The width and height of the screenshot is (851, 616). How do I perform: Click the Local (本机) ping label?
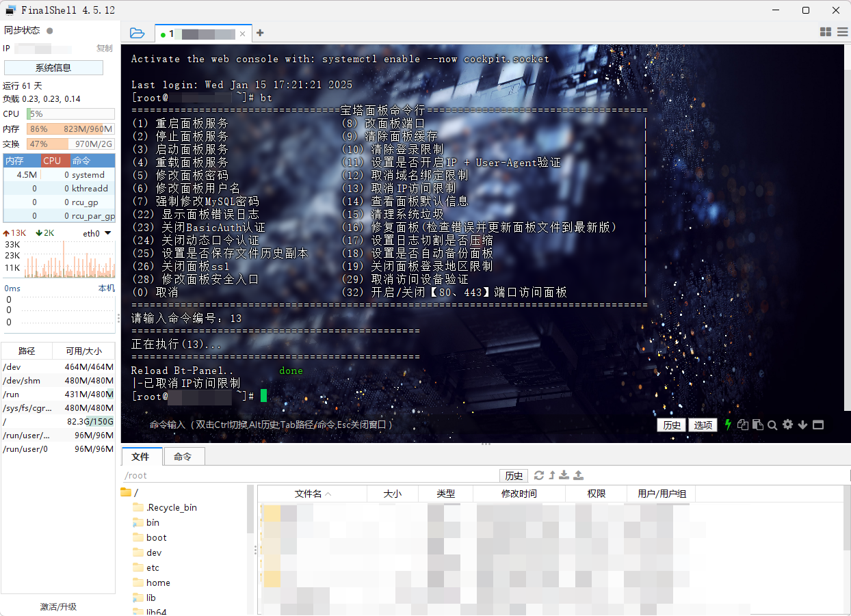(x=106, y=289)
